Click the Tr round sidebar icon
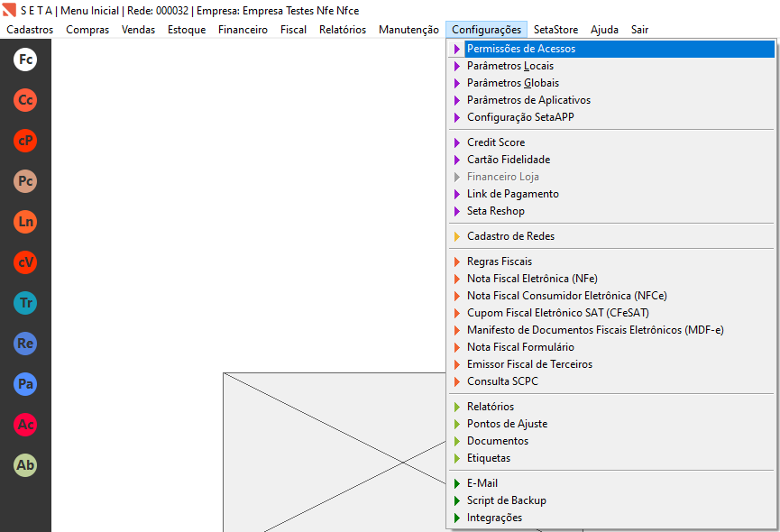This screenshot has width=780, height=532. pyautogui.click(x=25, y=303)
